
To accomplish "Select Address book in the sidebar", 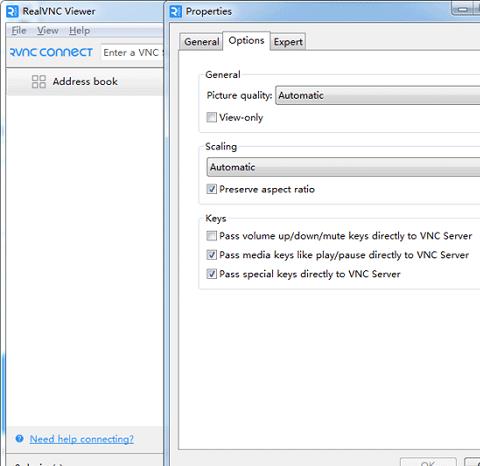I will [x=85, y=82].
